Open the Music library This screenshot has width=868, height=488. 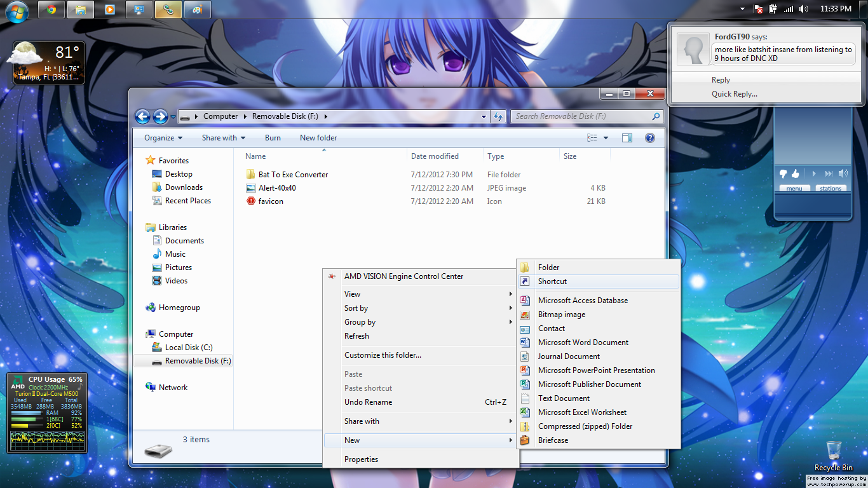coord(175,254)
